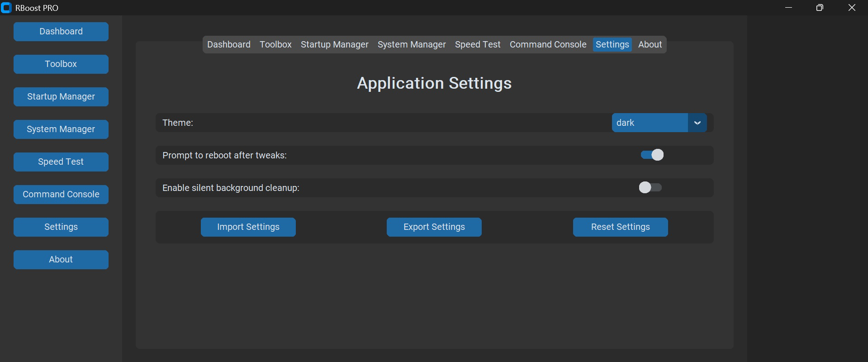Close the RBoost PRO window
Image resolution: width=868 pixels, height=362 pixels.
(852, 8)
